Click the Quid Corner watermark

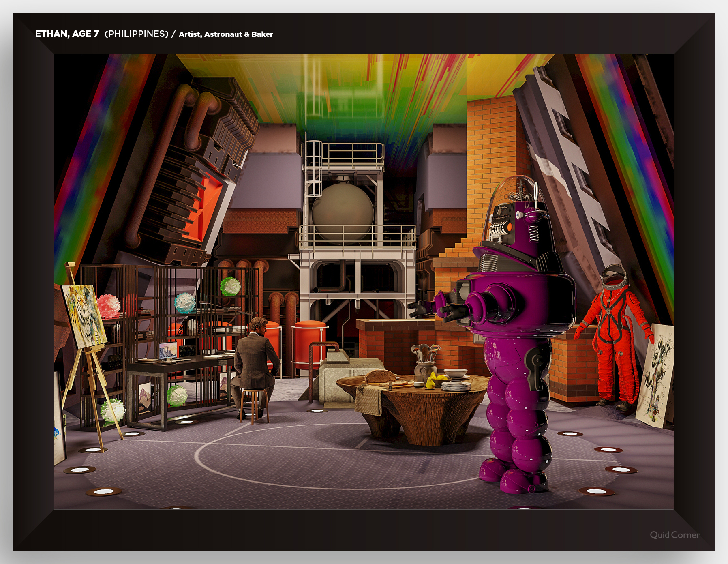coord(674,535)
